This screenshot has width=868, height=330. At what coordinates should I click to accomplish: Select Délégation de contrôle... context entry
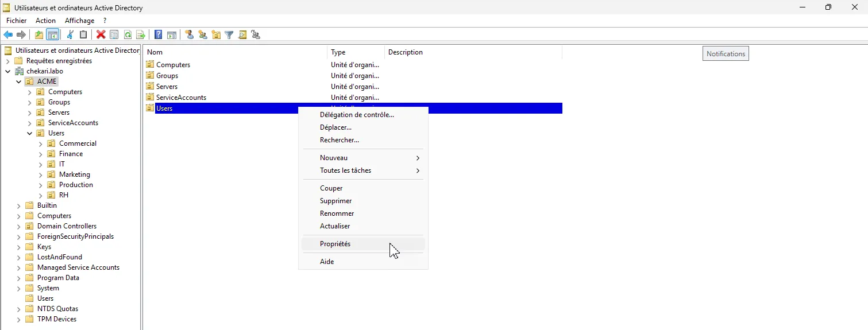(357, 115)
